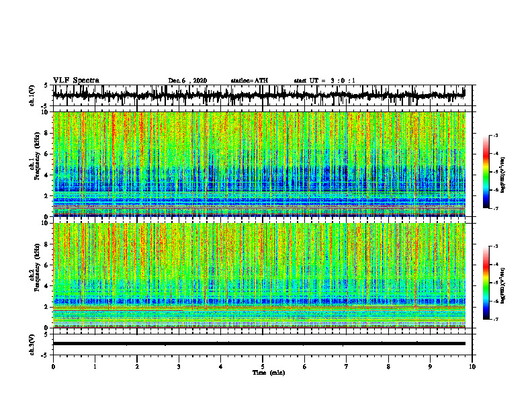Select the "start UT = 3 : 0 : 1" text

coord(324,81)
